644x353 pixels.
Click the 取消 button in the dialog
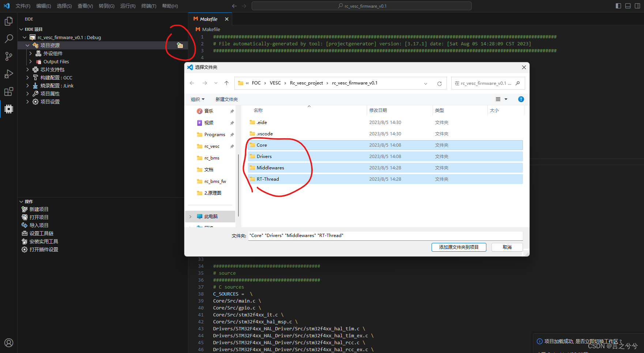pos(507,247)
